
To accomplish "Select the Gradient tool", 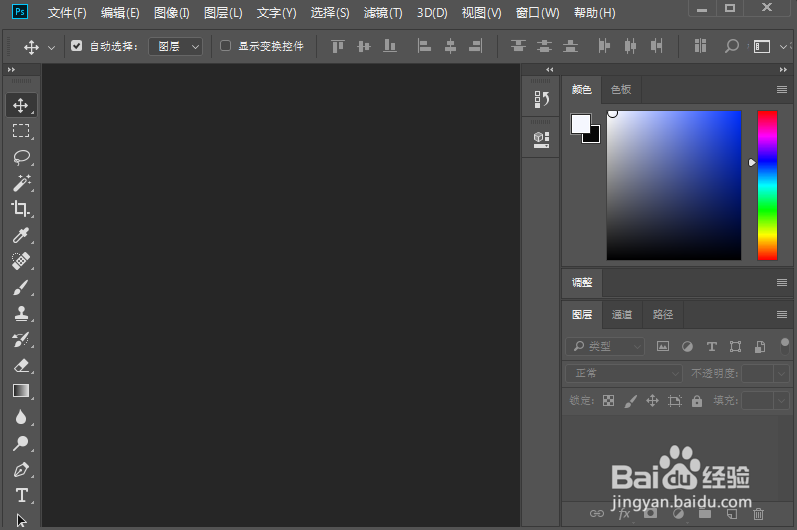I will coord(21,391).
